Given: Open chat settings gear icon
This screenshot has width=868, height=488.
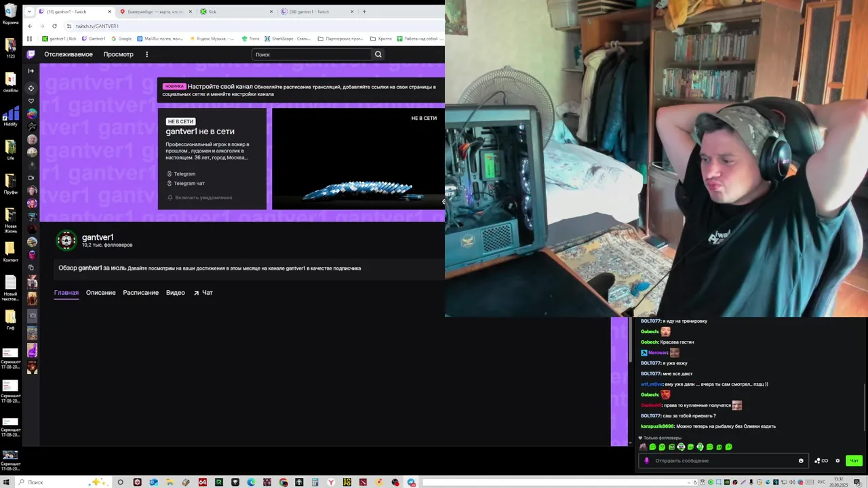Looking at the screenshot, I should coord(837,461).
